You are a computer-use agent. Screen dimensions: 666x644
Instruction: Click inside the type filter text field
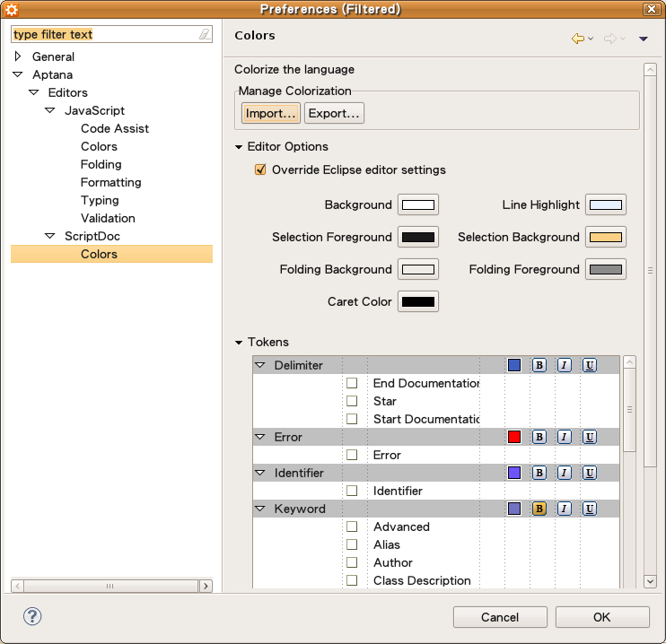pos(103,34)
